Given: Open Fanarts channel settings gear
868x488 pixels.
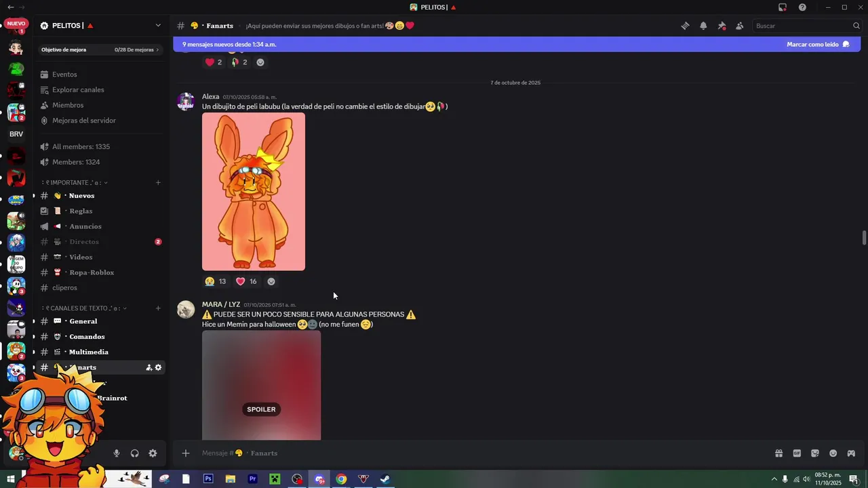Looking at the screenshot, I should 158,367.
